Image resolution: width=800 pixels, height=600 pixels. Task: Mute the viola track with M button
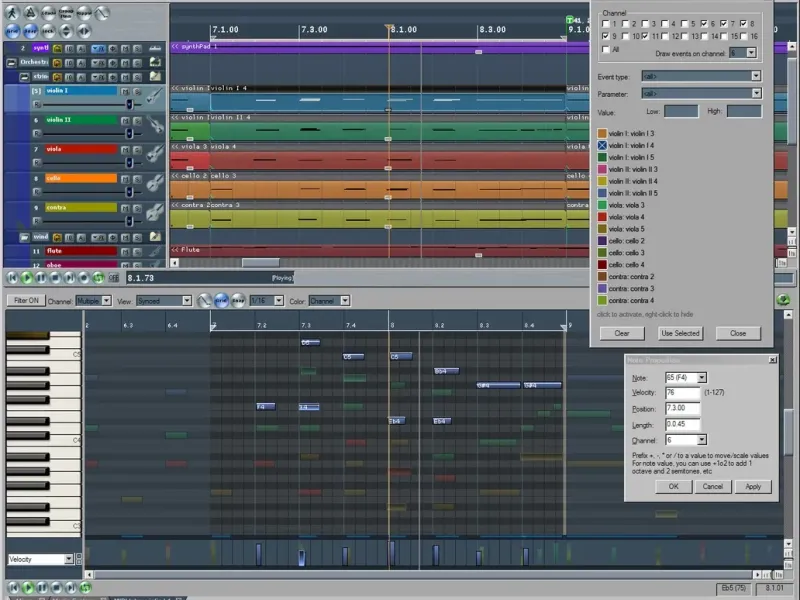[x=125, y=149]
